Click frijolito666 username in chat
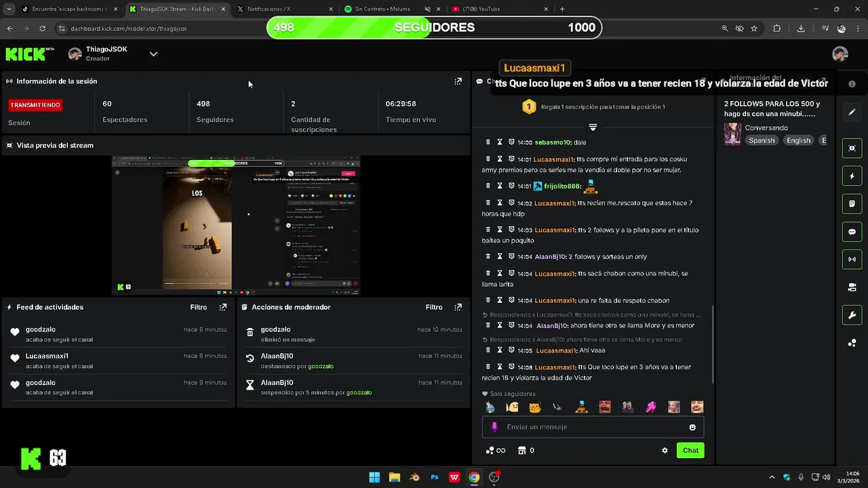Viewport: 868px width, 488px height. click(x=562, y=186)
